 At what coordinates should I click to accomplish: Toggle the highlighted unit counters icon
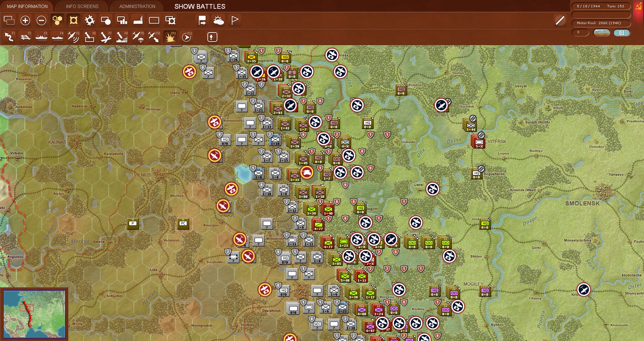point(73,20)
